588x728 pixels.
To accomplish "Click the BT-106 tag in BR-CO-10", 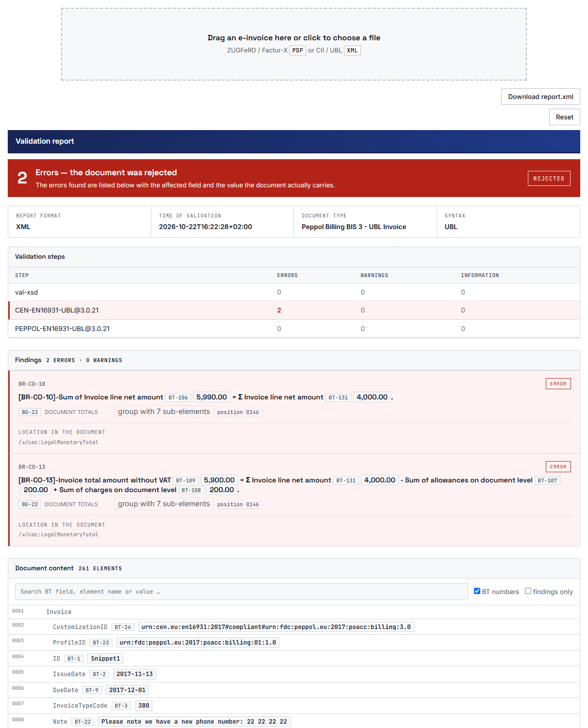I will (178, 397).
